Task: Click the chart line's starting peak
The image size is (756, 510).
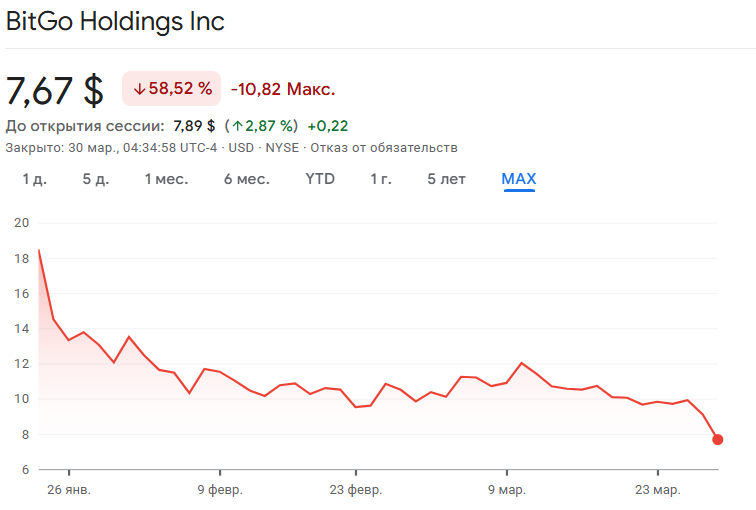Action: tap(39, 250)
